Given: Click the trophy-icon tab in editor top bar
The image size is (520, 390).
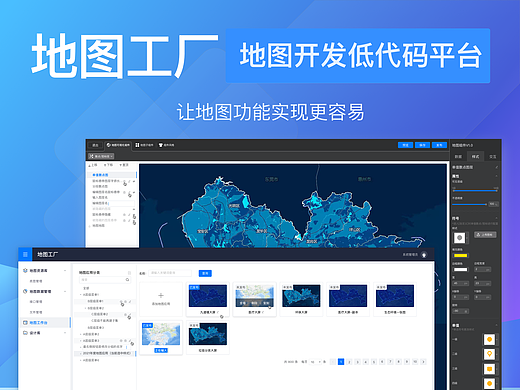Looking at the screenshot, I should pos(166,145).
